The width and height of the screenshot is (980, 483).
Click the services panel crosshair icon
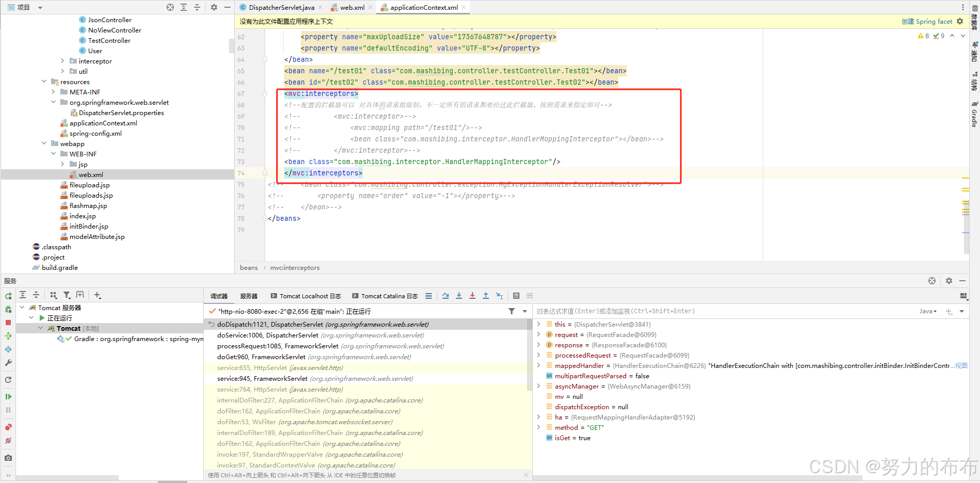[x=932, y=281]
